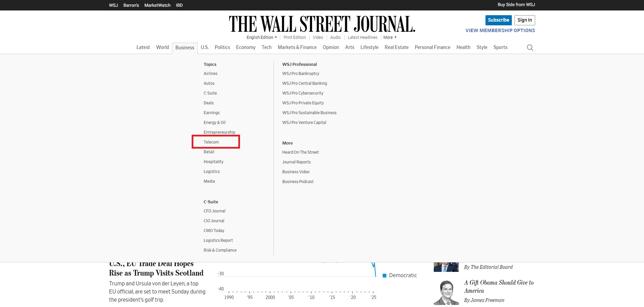Click the Subscribe button
This screenshot has height=307, width=644.
click(x=498, y=20)
